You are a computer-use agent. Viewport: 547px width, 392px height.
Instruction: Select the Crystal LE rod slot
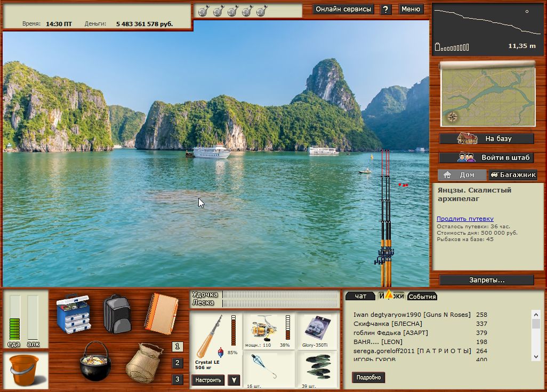pos(216,343)
